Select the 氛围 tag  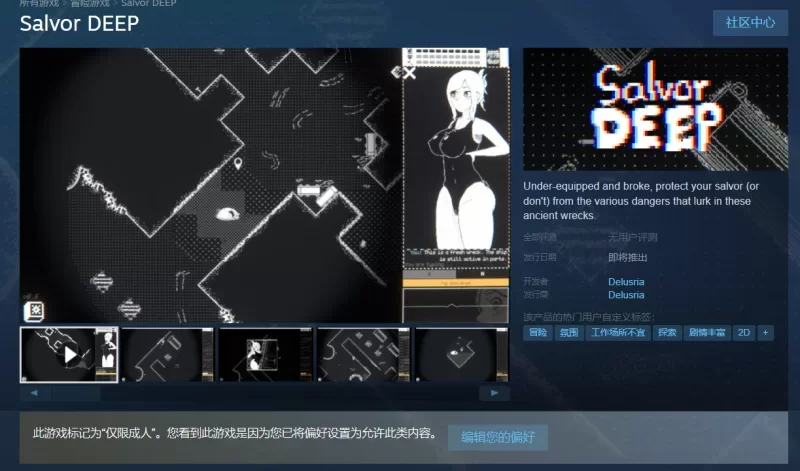(569, 333)
